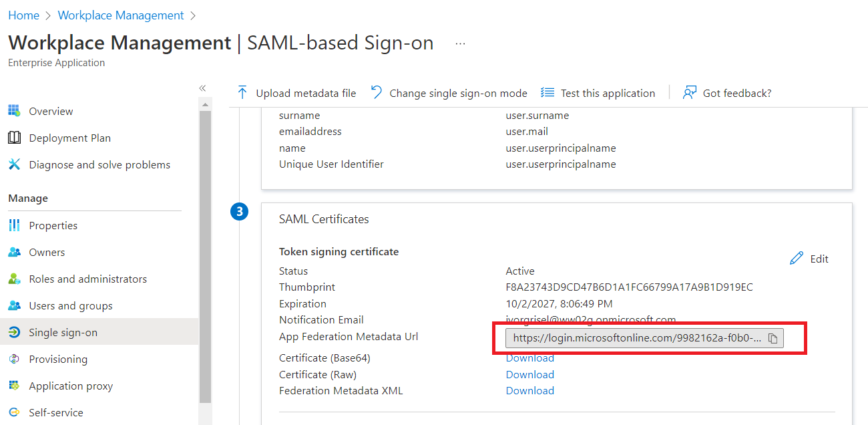
Task: Click the Application proxy icon
Action: [x=14, y=386]
